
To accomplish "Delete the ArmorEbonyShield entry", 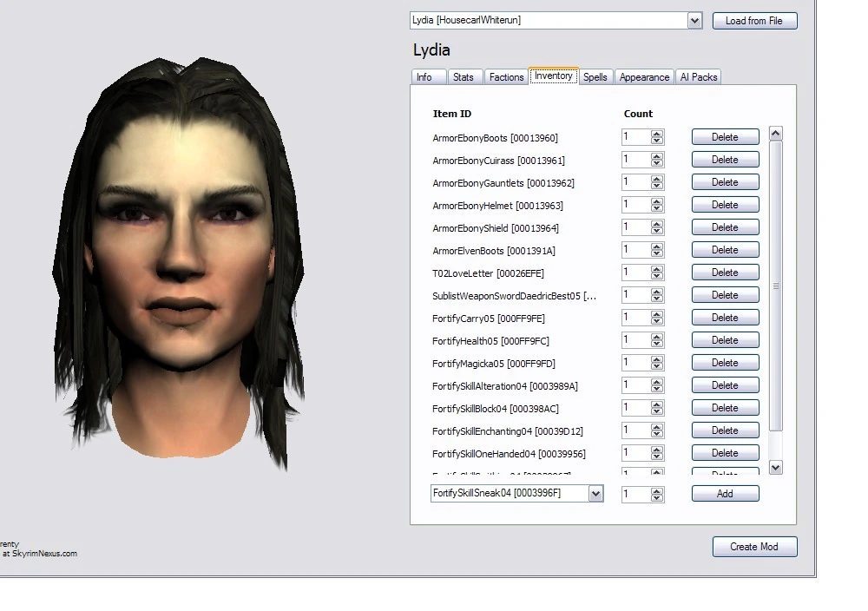I will click(725, 227).
